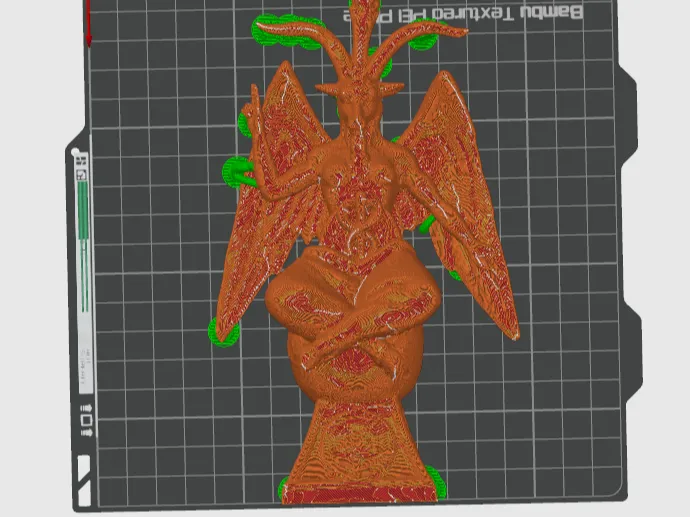
Task: Click the green support under the raised hand's elbow
Action: pyautogui.click(x=239, y=172)
